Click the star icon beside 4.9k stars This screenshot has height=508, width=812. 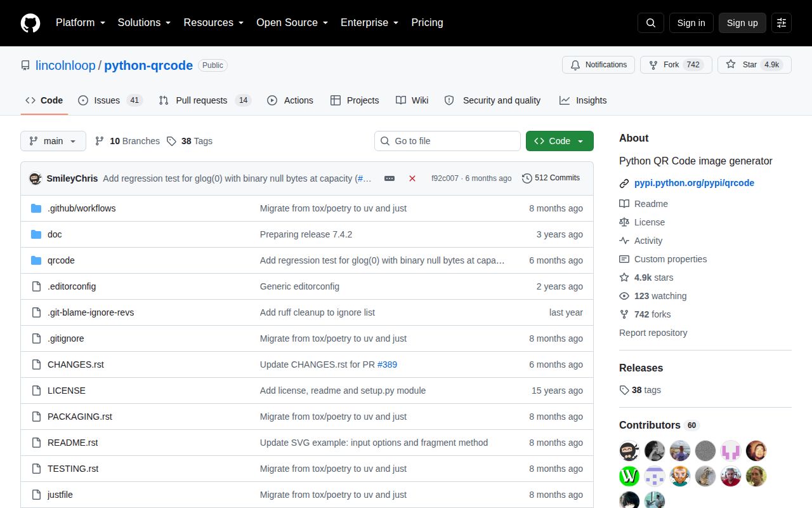[x=624, y=277]
